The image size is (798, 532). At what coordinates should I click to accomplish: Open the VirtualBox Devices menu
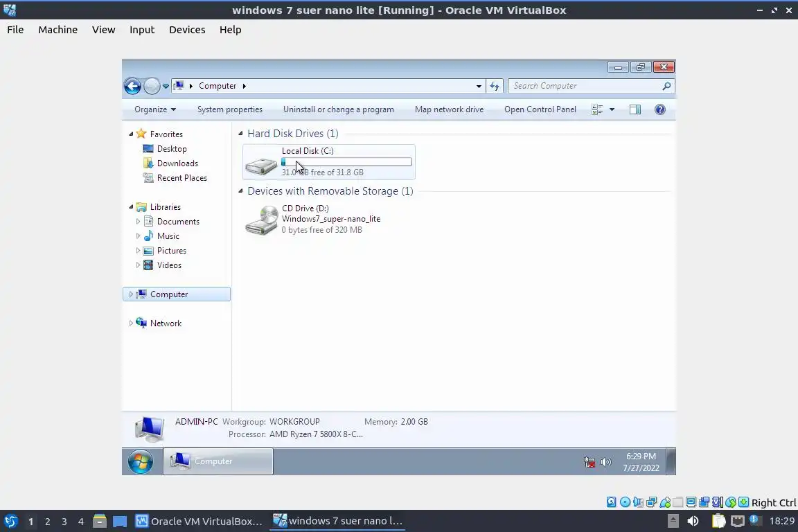[x=187, y=30]
